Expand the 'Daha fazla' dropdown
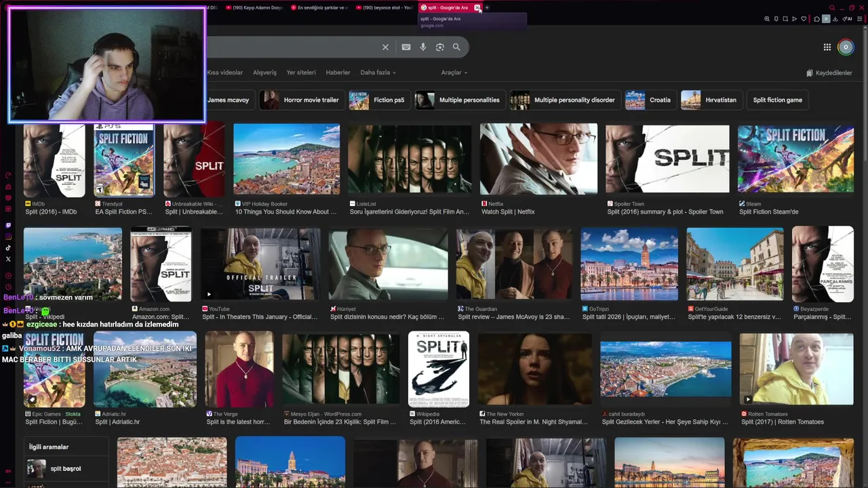The height and width of the screenshot is (488, 868). click(378, 73)
